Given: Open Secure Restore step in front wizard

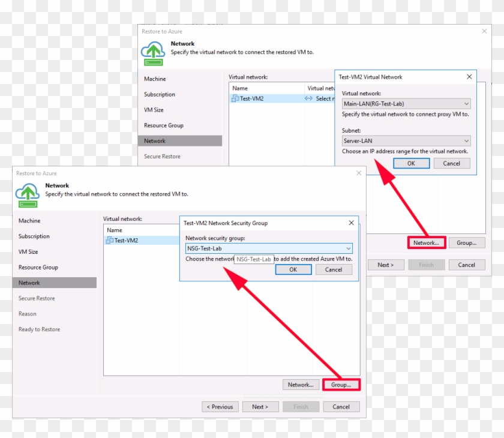Looking at the screenshot, I should tap(37, 298).
